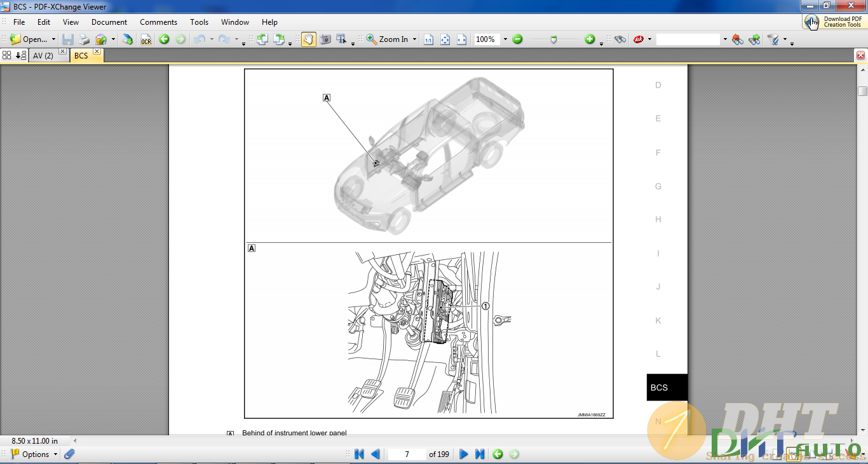Screen dimensions: 868x464
Task: Open the File menu
Action: click(19, 22)
